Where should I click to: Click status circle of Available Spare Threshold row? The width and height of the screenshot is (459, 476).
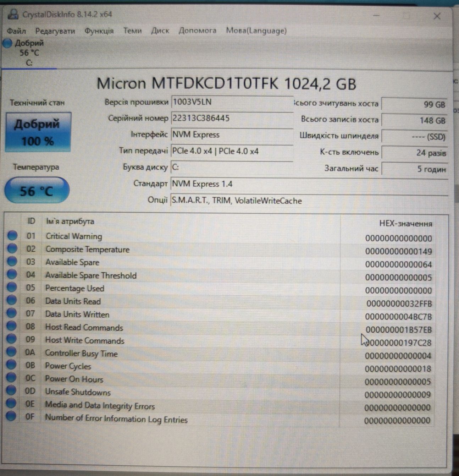[12, 274]
